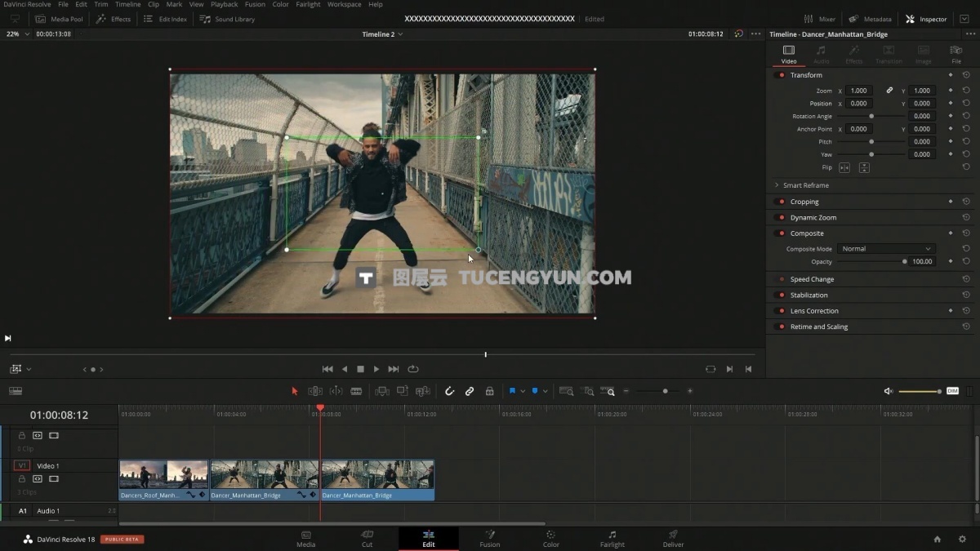Open the File menu

pyautogui.click(x=63, y=4)
